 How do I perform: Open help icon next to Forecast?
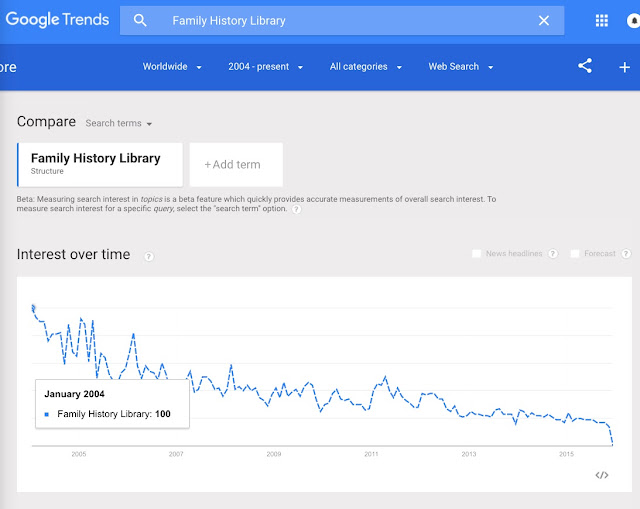626,253
